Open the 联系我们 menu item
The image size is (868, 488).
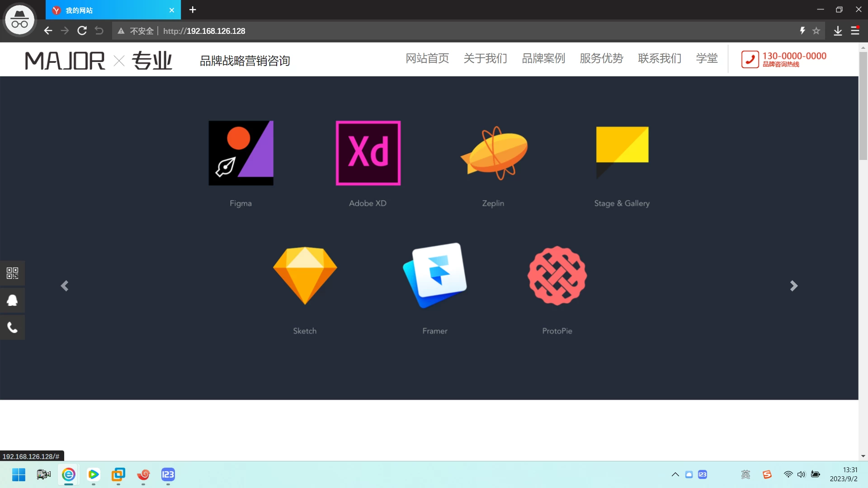(660, 58)
